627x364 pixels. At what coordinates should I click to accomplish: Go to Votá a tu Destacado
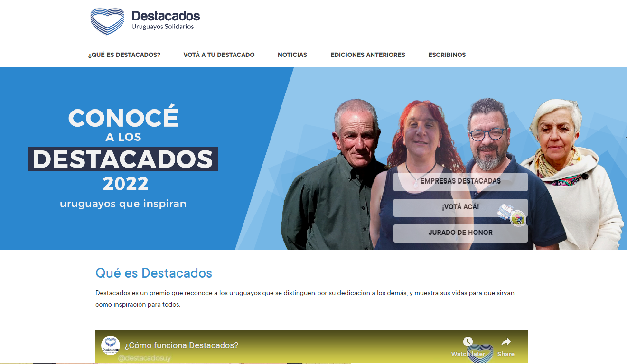[x=219, y=55]
